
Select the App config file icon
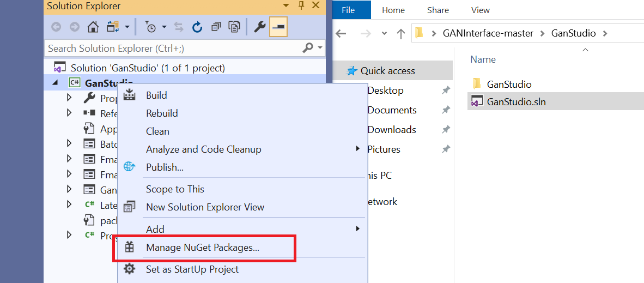pyautogui.click(x=89, y=128)
